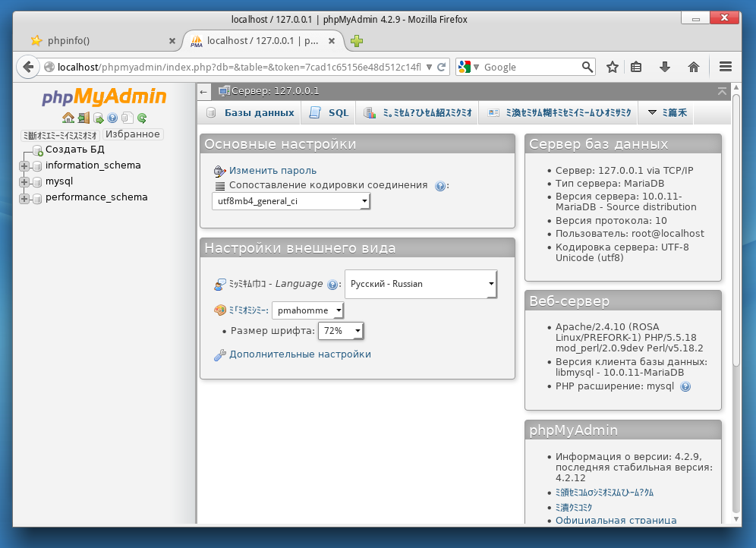Click the phpMyAdmin home icon in sidebar
This screenshot has height=548, width=756.
(68, 118)
